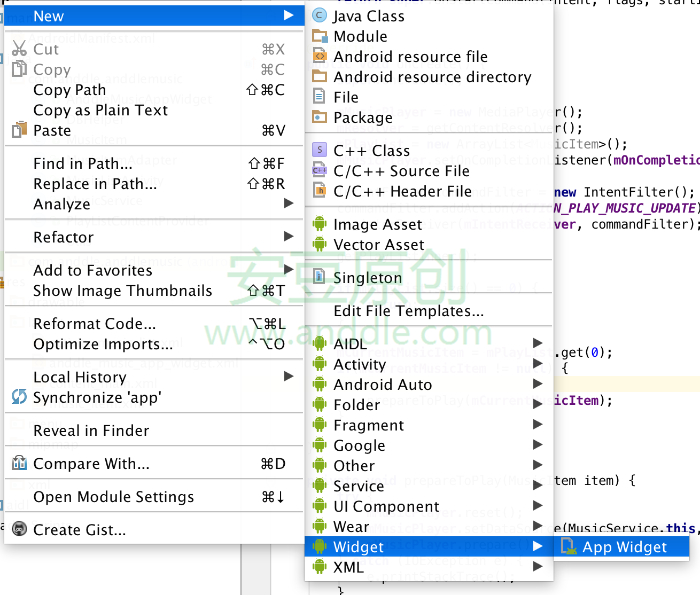
Task: Select the Google menu entry
Action: [x=429, y=445]
